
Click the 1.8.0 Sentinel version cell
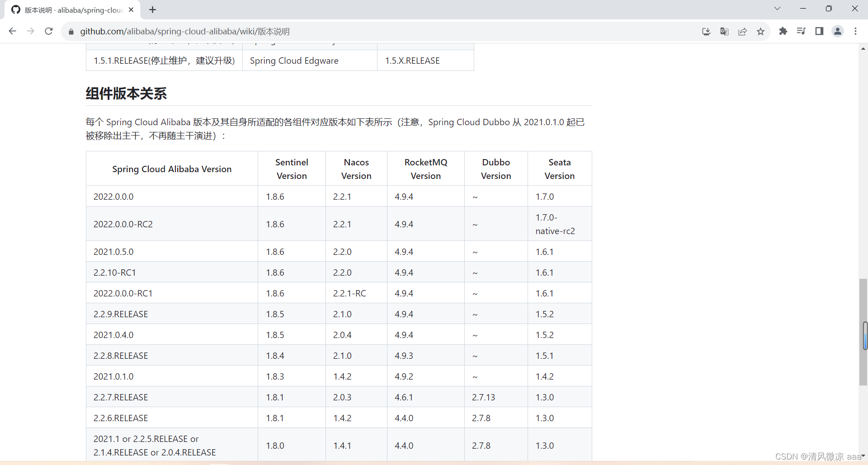click(292, 446)
